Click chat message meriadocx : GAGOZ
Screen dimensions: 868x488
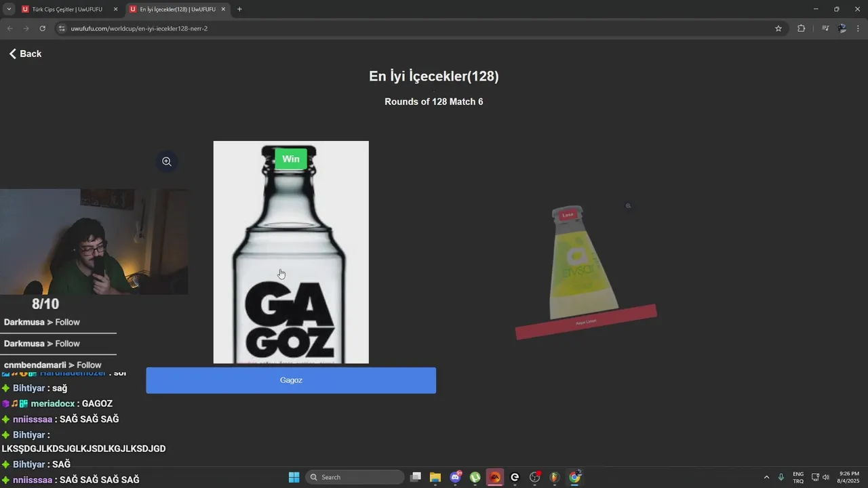(x=57, y=403)
